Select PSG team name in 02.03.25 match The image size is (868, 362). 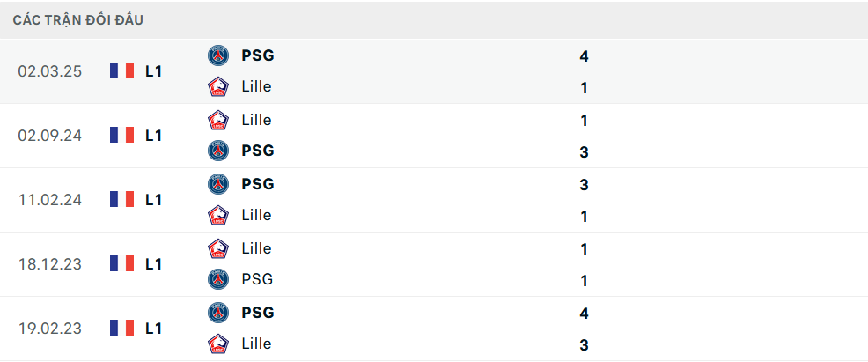(257, 55)
